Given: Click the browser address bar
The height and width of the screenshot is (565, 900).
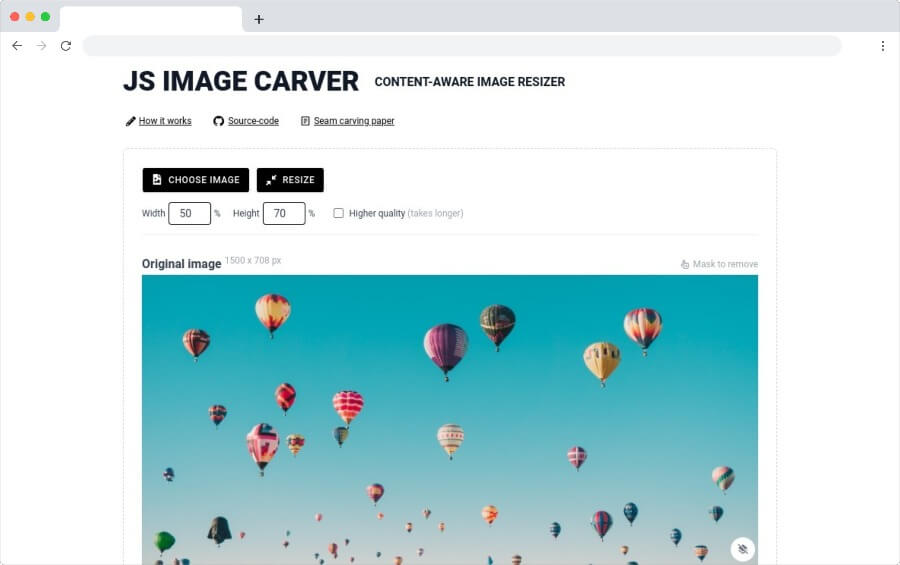Looking at the screenshot, I should (x=461, y=46).
